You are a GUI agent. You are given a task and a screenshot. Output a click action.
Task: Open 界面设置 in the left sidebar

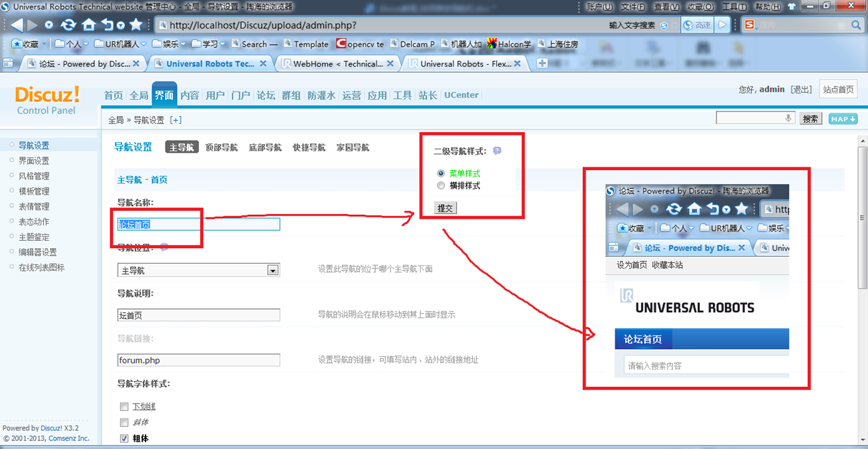pyautogui.click(x=33, y=161)
